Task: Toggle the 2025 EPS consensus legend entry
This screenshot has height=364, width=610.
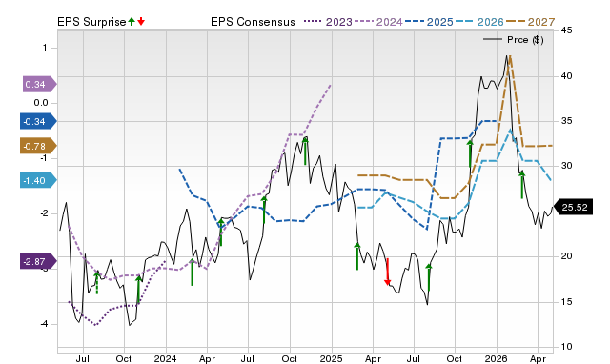Action: 429,22
